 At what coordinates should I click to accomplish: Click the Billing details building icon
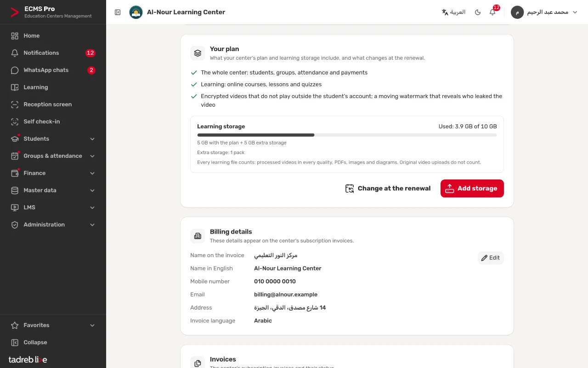pos(198,236)
